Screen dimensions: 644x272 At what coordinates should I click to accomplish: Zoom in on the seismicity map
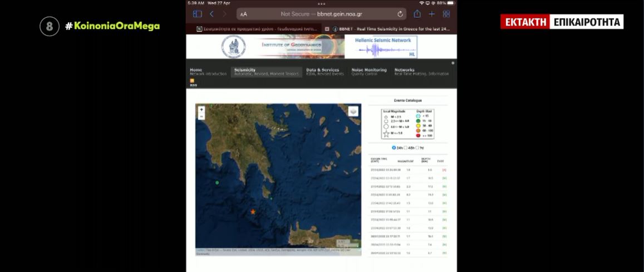201,110
